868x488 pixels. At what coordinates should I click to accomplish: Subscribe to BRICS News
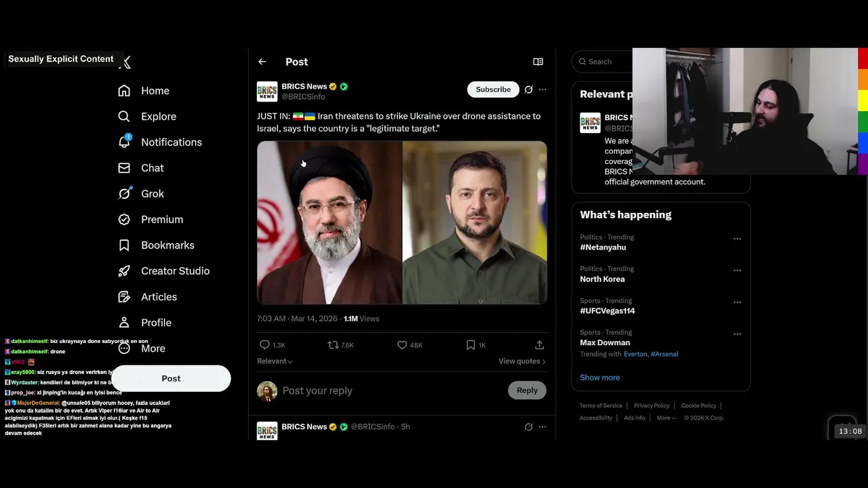[493, 89]
